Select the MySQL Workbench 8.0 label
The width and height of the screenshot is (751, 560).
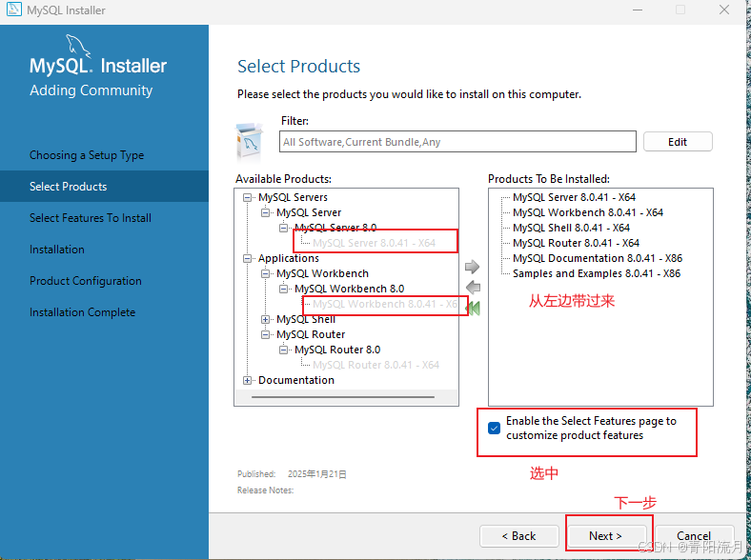coord(349,290)
